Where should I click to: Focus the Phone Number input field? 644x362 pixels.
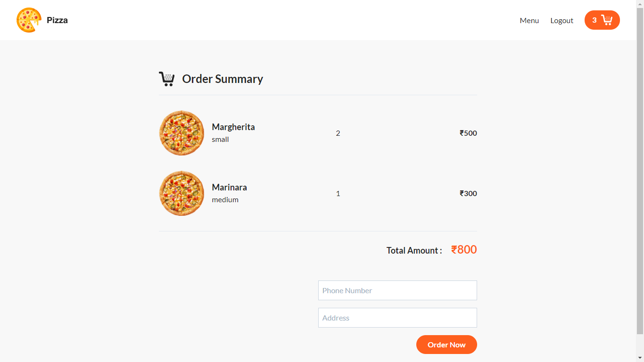(x=397, y=290)
